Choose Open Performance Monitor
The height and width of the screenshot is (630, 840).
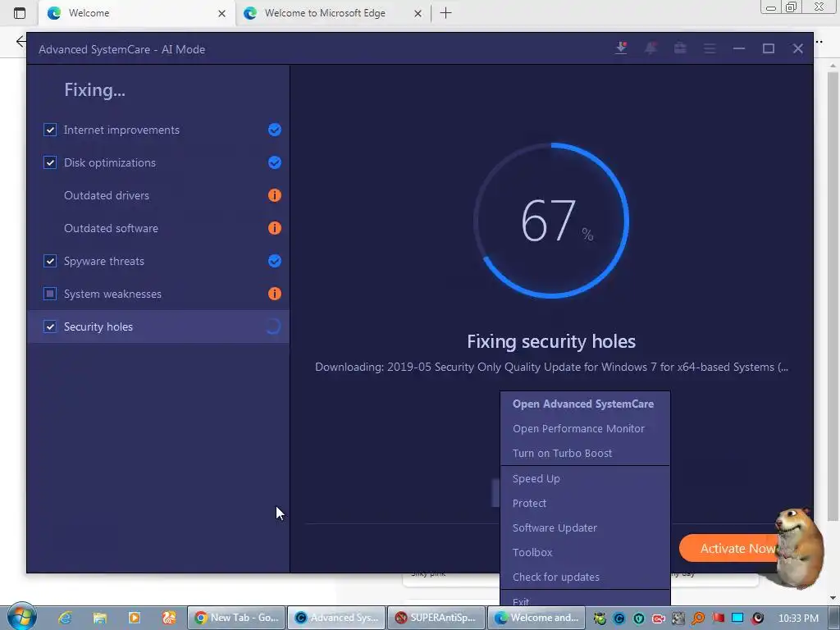584,428
